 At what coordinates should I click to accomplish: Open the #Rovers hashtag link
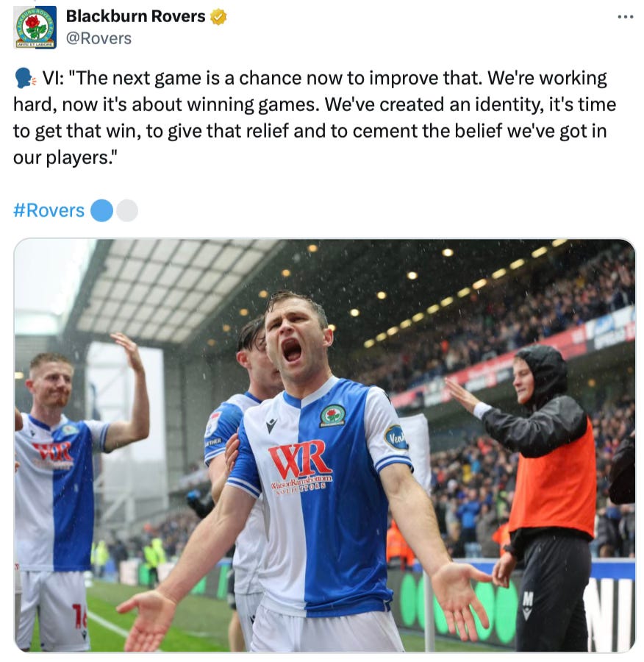tap(49, 210)
